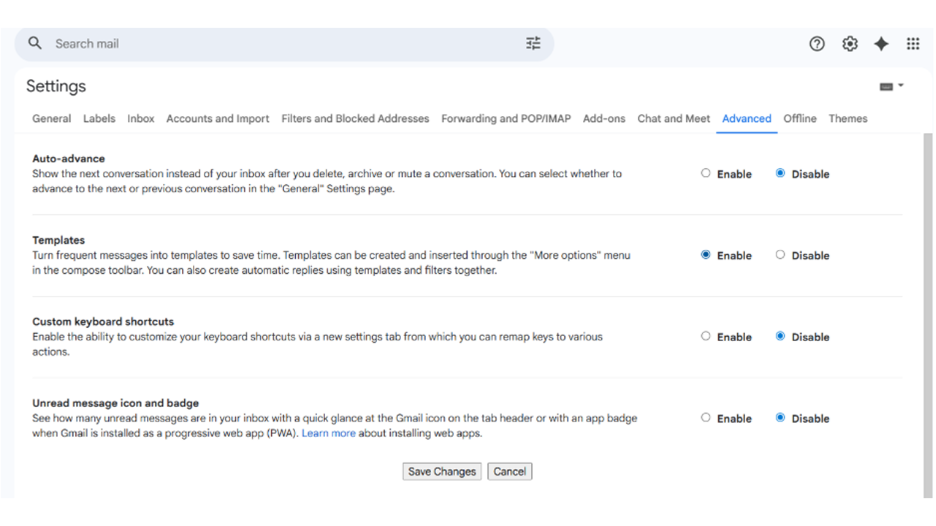Screen dimensions: 936x526
Task: Click the Templates section title
Action: click(58, 240)
